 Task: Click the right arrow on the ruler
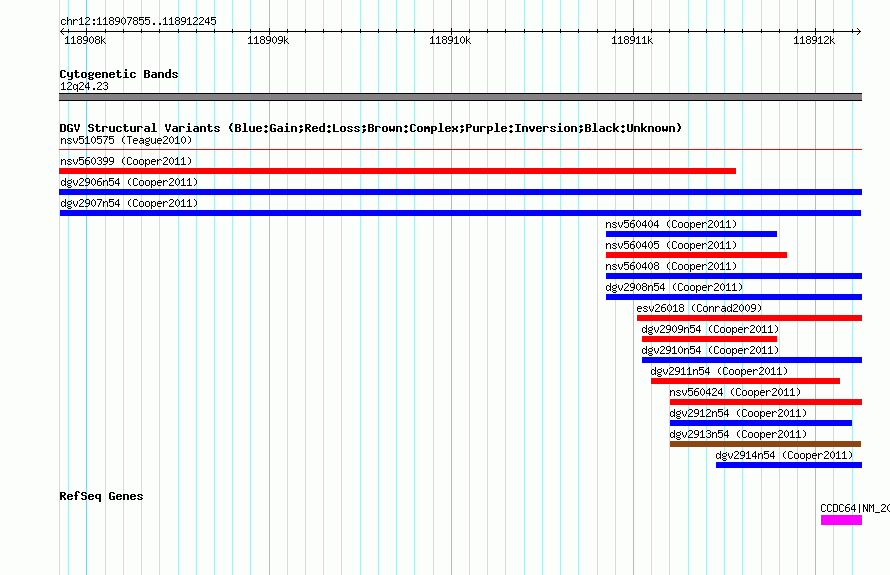[858, 32]
